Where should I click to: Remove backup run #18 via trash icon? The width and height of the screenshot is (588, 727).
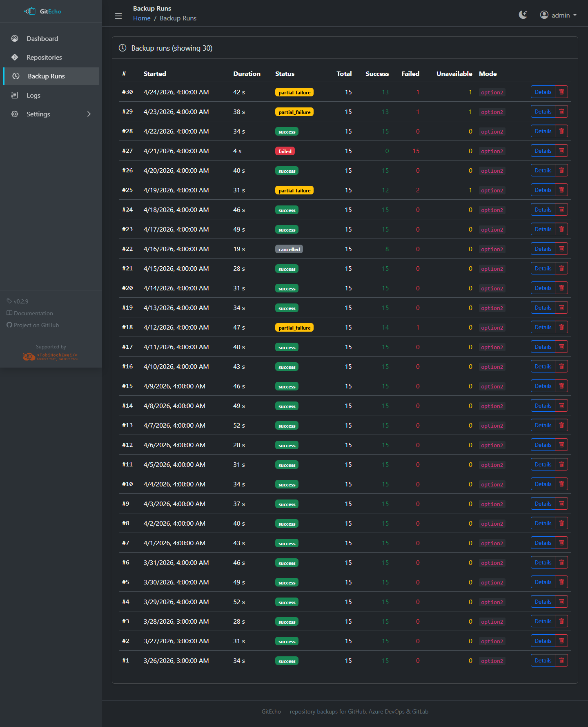point(561,328)
